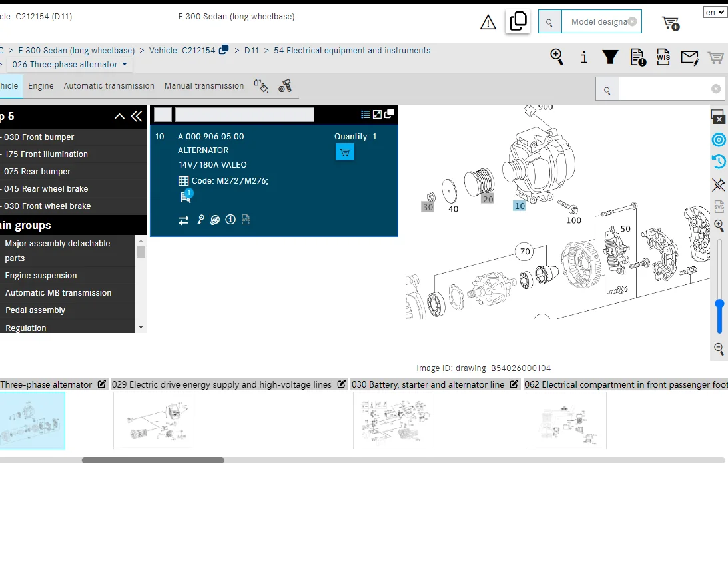Click the key icon in alternator row
Image resolution: width=728 pixels, height=580 pixels.
pos(200,220)
